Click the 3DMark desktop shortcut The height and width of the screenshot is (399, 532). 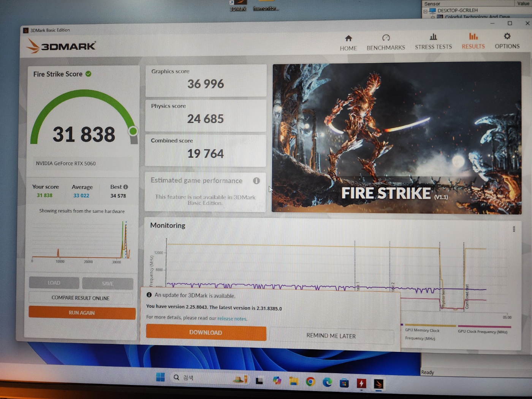click(x=238, y=6)
